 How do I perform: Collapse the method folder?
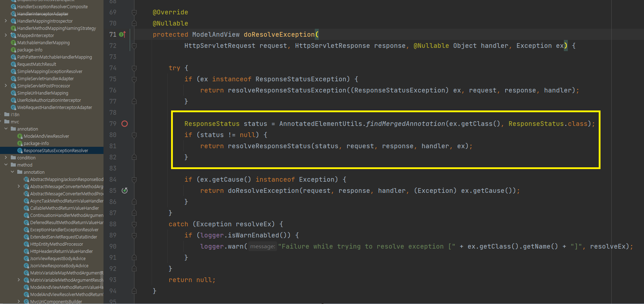tap(6, 165)
